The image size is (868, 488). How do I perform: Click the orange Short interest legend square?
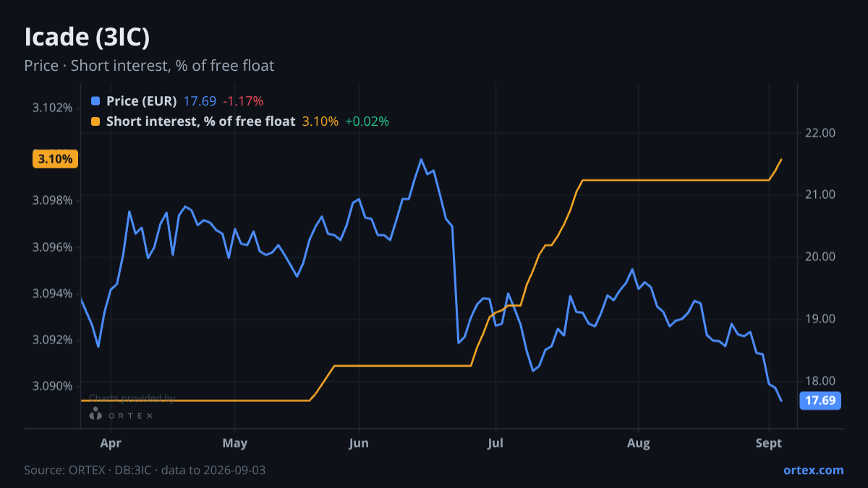tap(95, 121)
